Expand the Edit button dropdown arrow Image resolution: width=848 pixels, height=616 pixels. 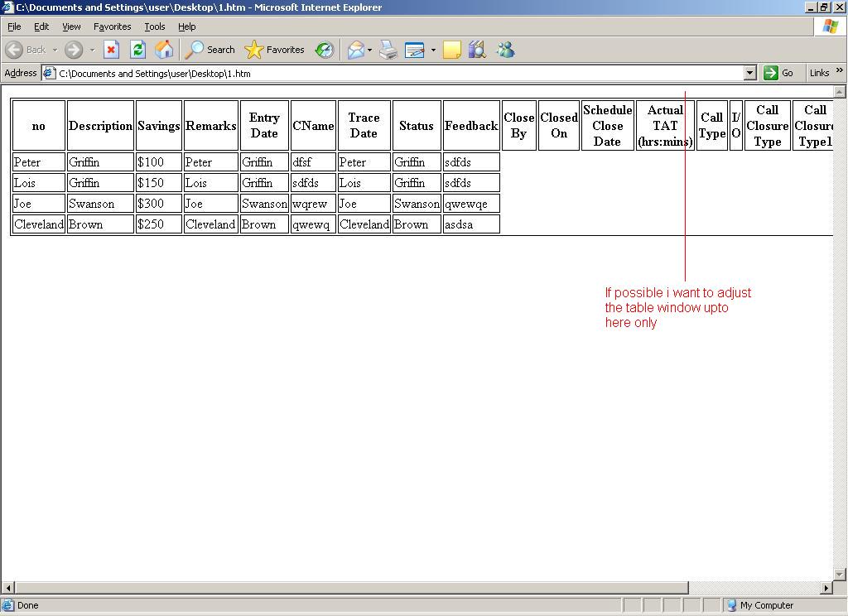(x=433, y=50)
